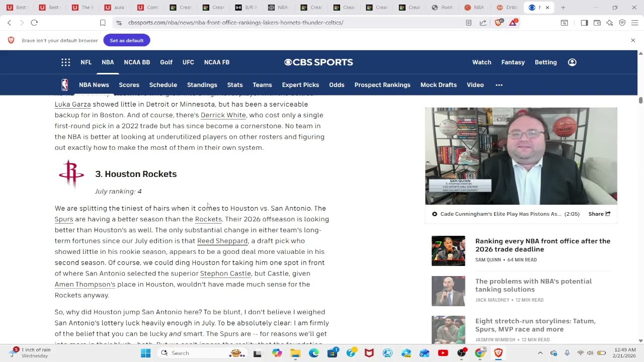
Task: Open the Standings tab in NBA subnav
Action: [202, 85]
